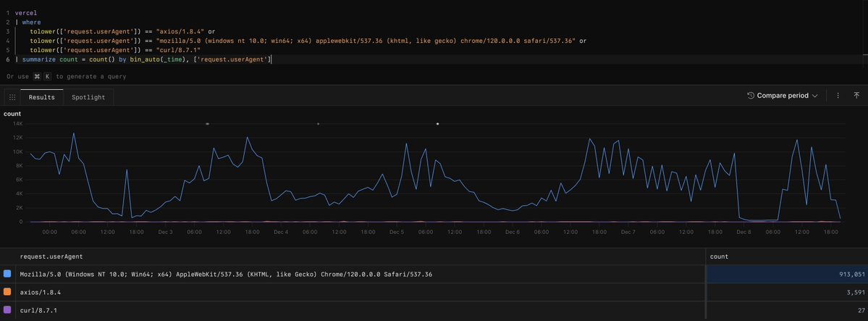
Task: Click line number 1 in the editor gutter
Action: (8, 12)
